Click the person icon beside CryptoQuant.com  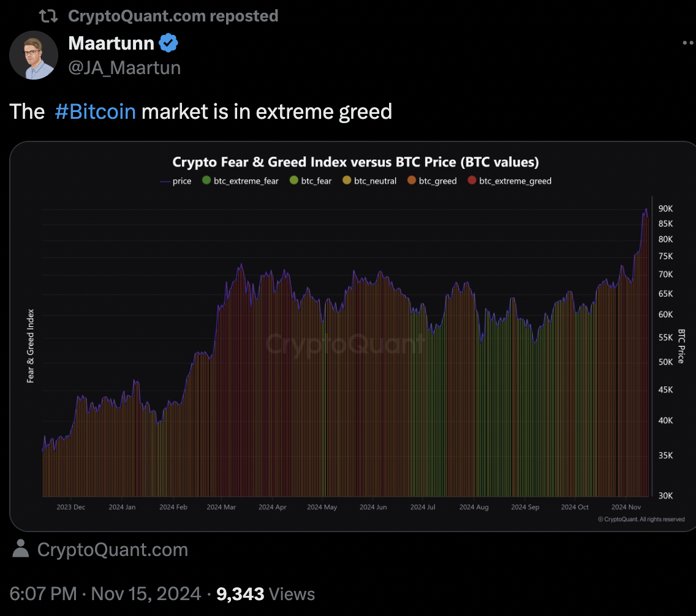click(x=21, y=549)
